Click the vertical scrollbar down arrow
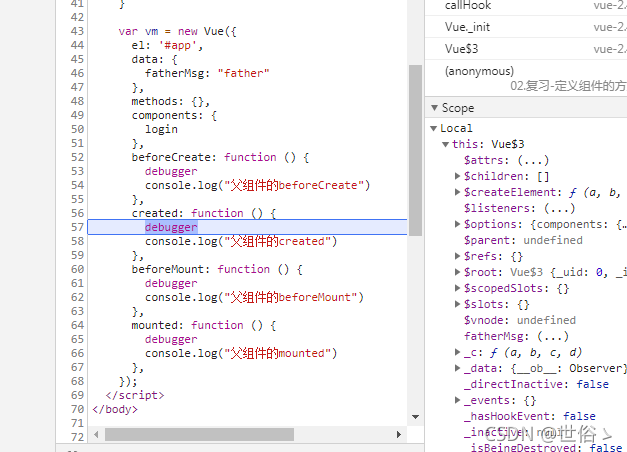 (415, 417)
